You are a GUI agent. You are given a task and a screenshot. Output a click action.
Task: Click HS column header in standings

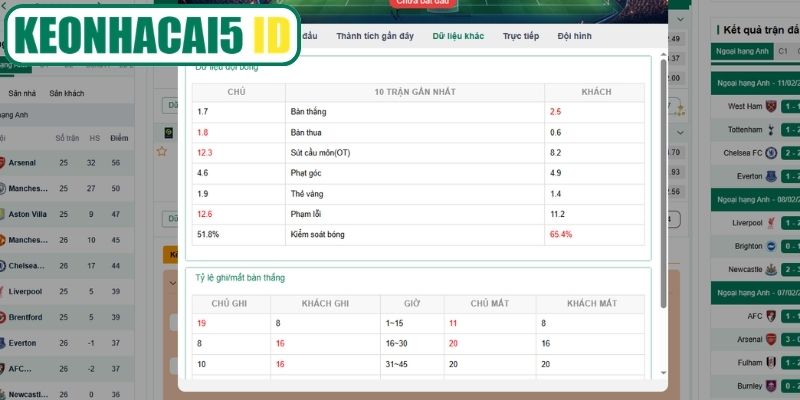pyautogui.click(x=94, y=138)
